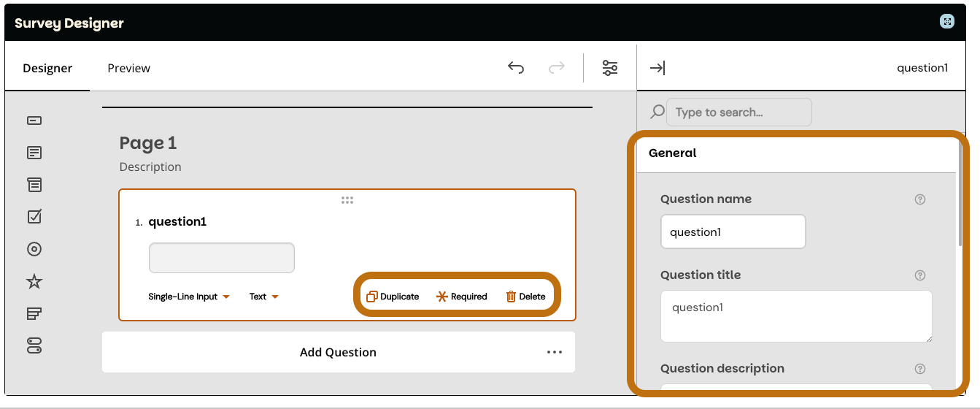Viewport: 980px width, 409px height.
Task: Open survey settings sliders icon
Action: [x=610, y=68]
